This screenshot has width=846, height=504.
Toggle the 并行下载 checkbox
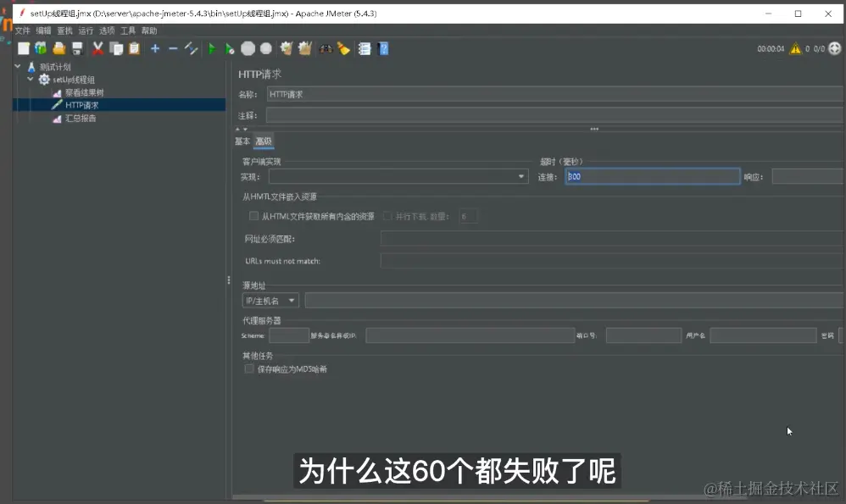387,216
